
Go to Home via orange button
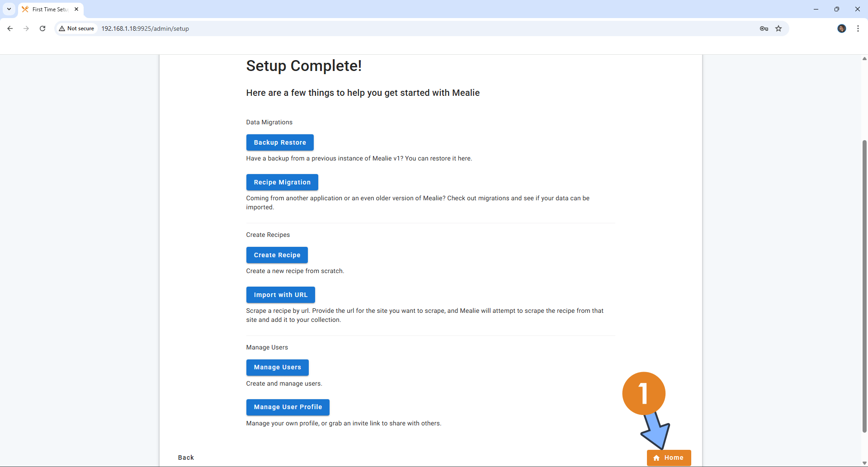[669, 458]
